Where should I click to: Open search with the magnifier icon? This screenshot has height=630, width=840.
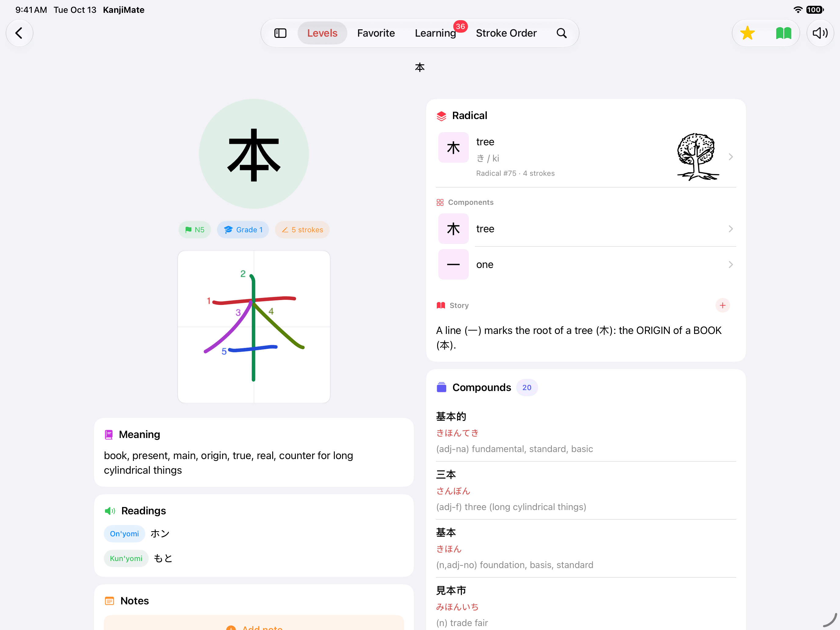pos(562,33)
